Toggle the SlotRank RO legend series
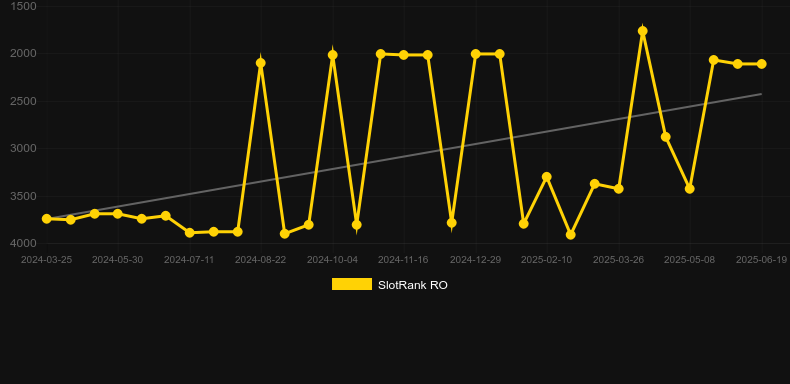 (x=389, y=285)
